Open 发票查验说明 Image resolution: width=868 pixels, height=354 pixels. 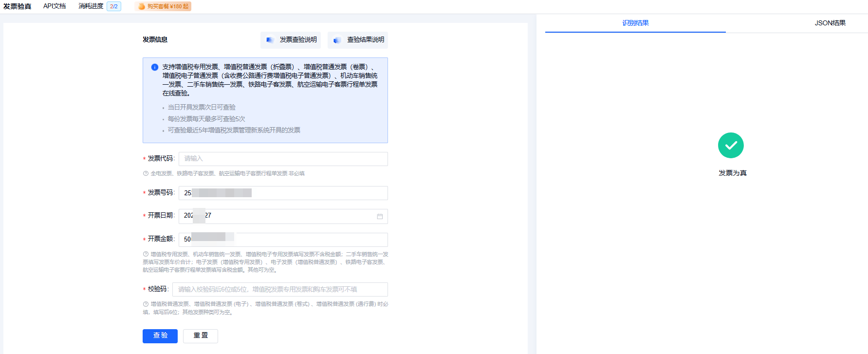(291, 40)
